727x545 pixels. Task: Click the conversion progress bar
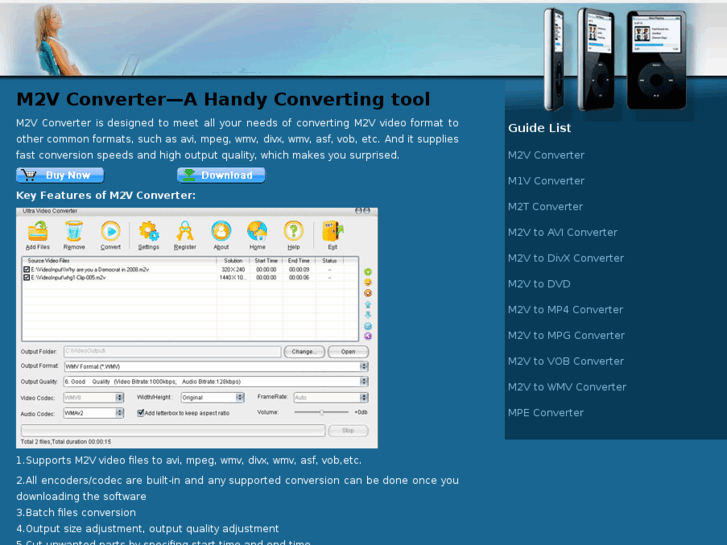coord(173,431)
